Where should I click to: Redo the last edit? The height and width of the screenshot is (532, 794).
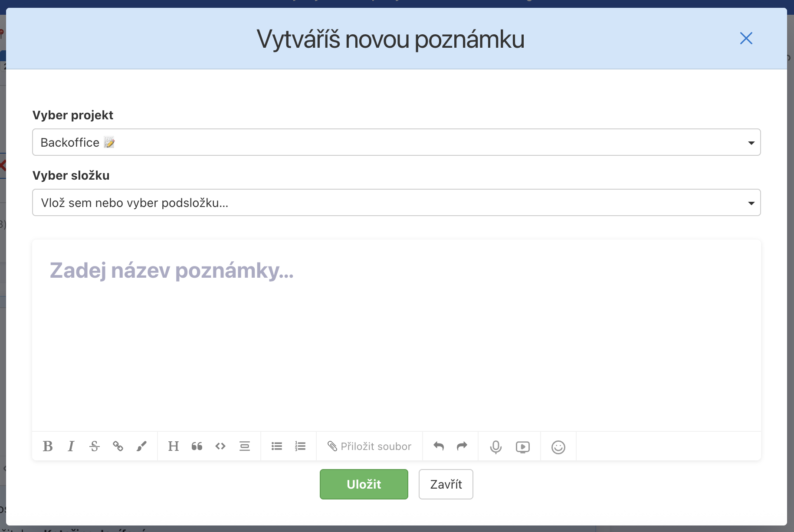coord(461,446)
